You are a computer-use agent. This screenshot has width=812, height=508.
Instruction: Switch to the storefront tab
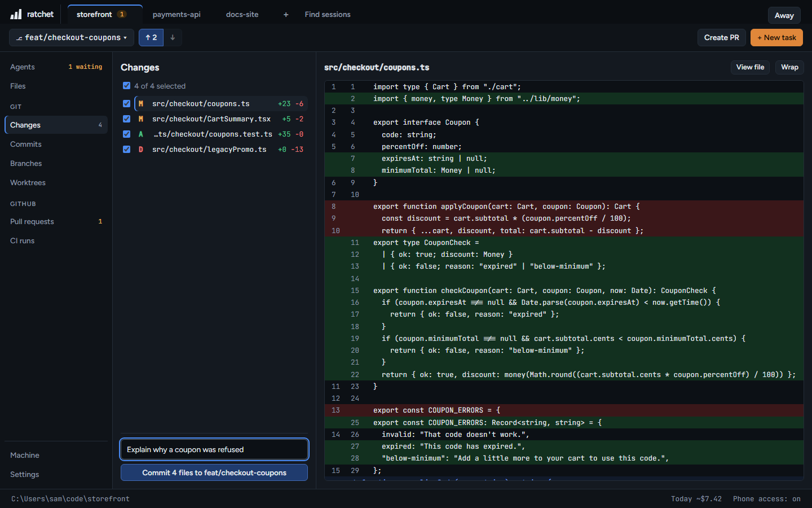[x=105, y=15]
